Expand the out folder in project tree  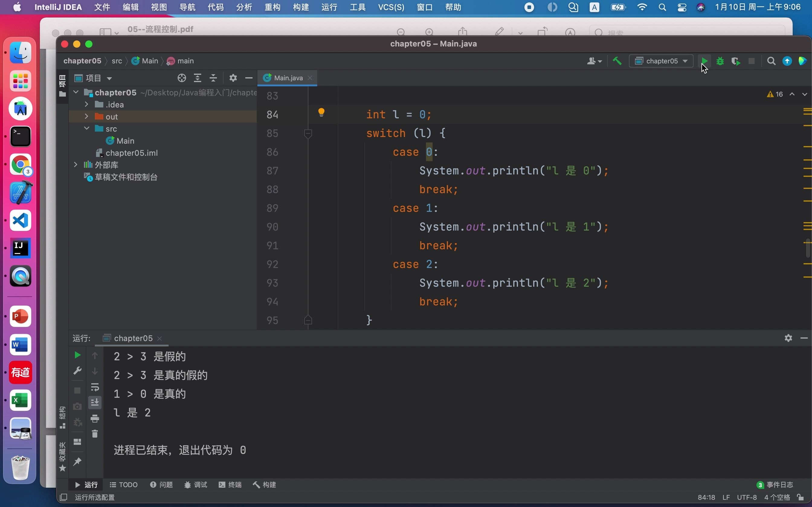tap(86, 116)
